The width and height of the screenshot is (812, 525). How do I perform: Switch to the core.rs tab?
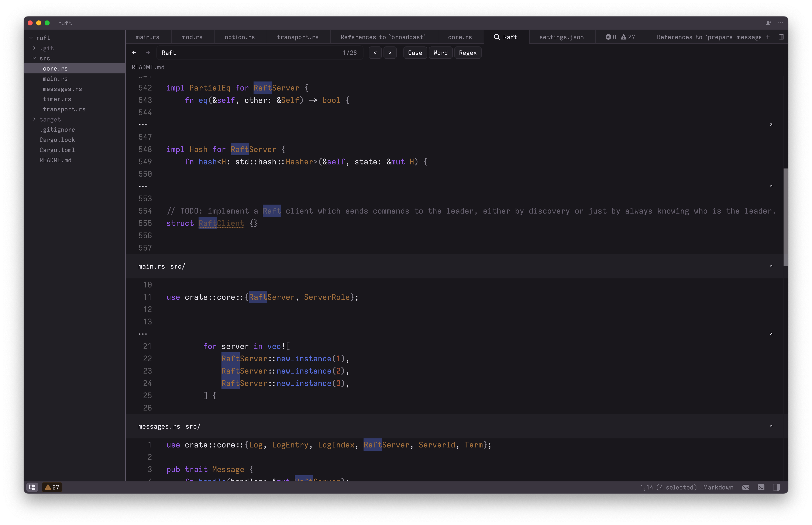[460, 37]
